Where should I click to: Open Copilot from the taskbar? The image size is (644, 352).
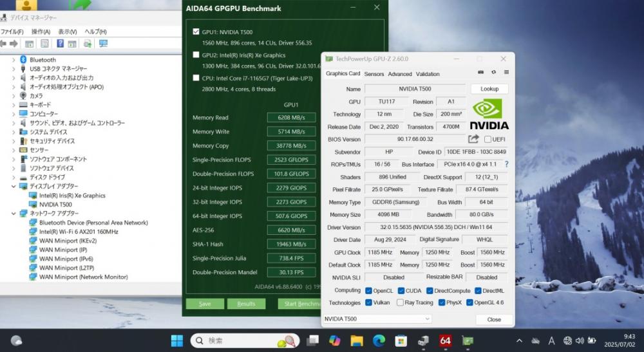pyautogui.click(x=335, y=340)
